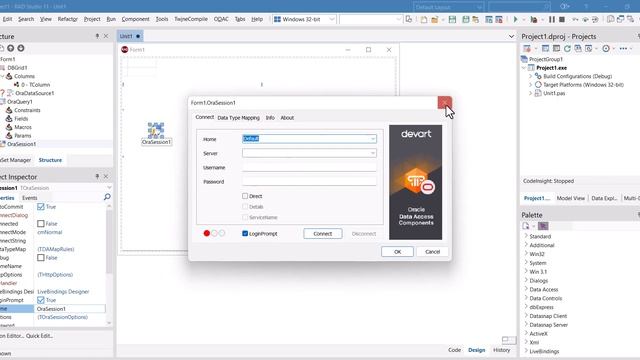Close the Form1.OraSession1 dialog

[x=444, y=102]
